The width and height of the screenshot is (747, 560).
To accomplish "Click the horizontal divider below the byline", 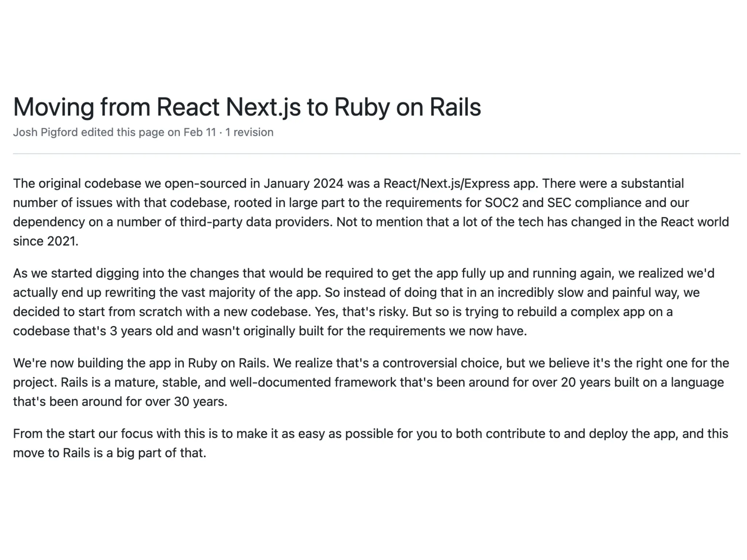I will (x=376, y=153).
